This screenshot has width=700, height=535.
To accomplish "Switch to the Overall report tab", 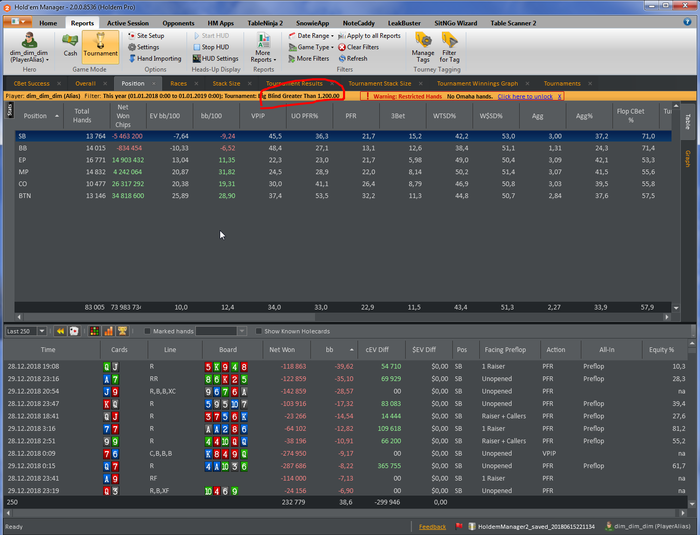I will point(85,84).
